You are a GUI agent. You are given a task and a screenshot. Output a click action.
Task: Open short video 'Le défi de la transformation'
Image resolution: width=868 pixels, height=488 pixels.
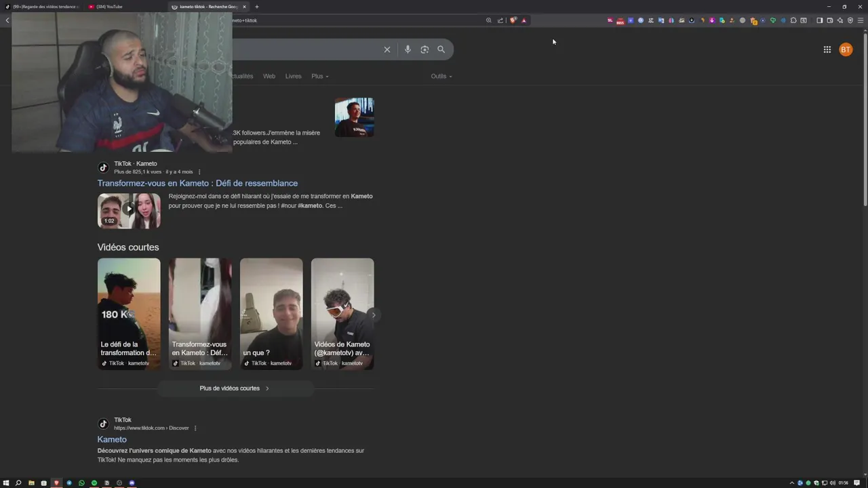[129, 314]
